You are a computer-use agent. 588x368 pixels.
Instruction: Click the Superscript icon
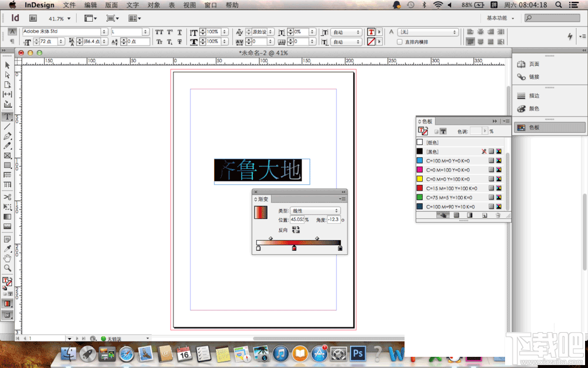[x=169, y=32]
